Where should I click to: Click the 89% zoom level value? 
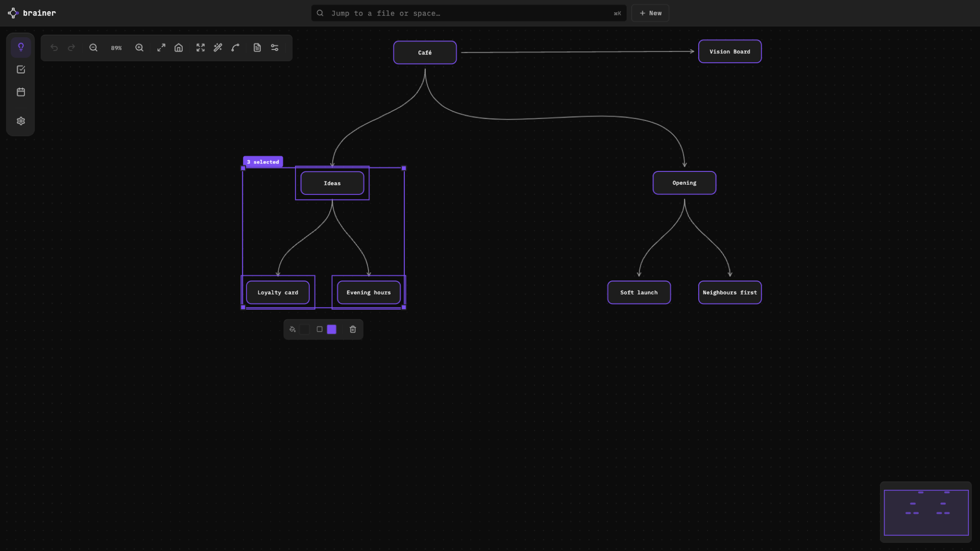point(116,48)
